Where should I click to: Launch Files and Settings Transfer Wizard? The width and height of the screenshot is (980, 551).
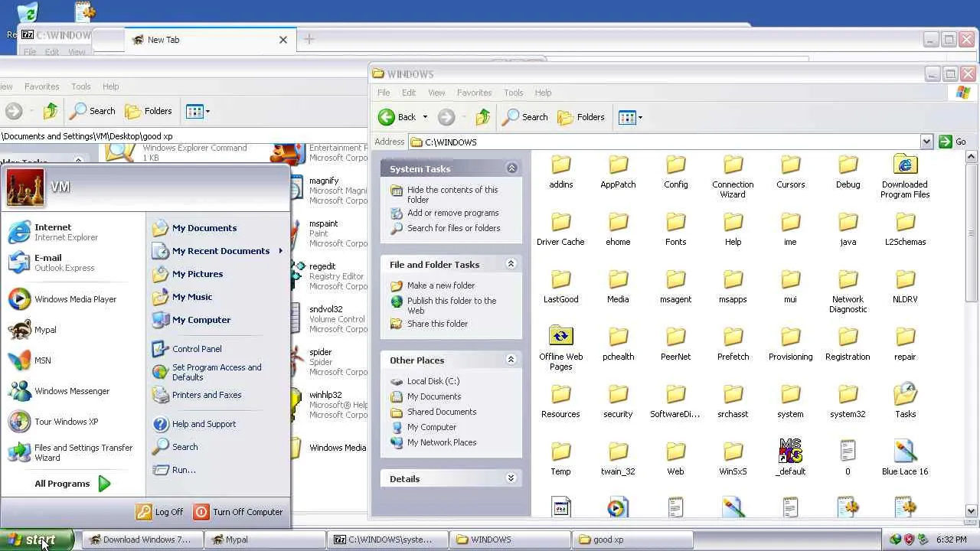[70, 452]
